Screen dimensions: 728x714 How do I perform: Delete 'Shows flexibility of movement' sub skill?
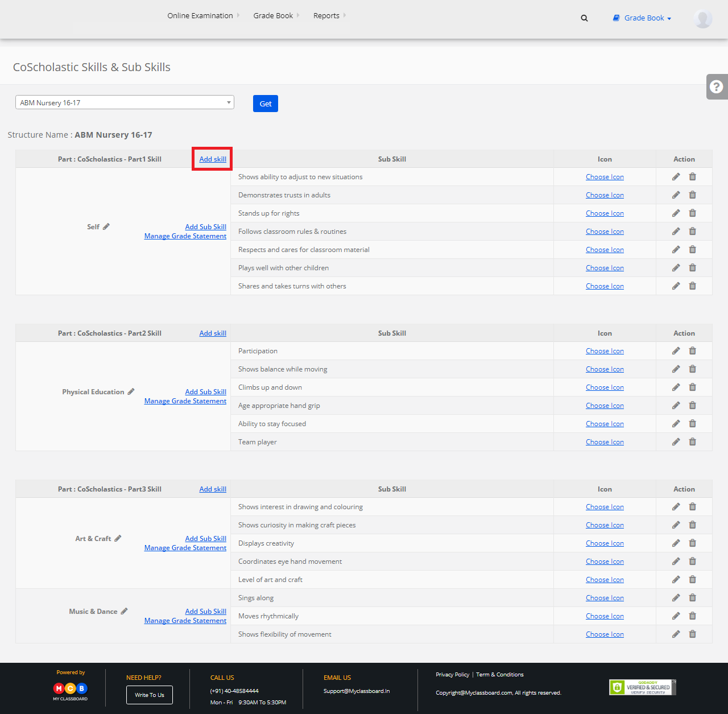coord(692,634)
